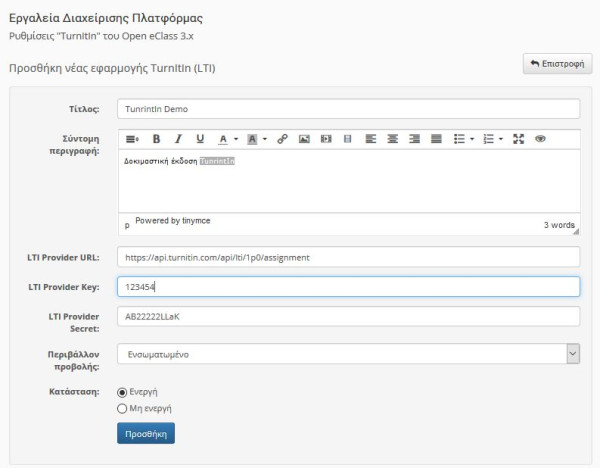Apply underline formatting in the editor
This screenshot has height=468, width=600.
pos(200,139)
